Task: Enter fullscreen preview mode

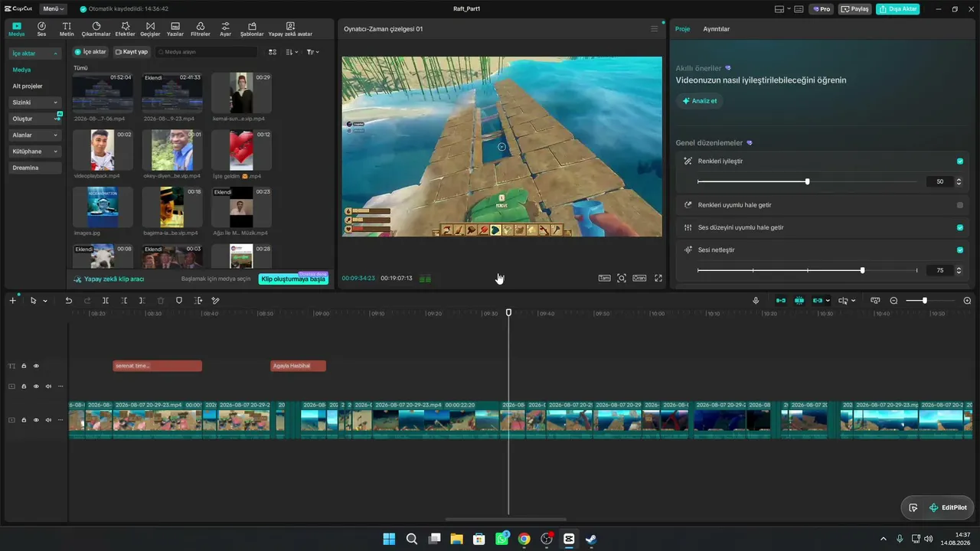Action: click(x=658, y=278)
